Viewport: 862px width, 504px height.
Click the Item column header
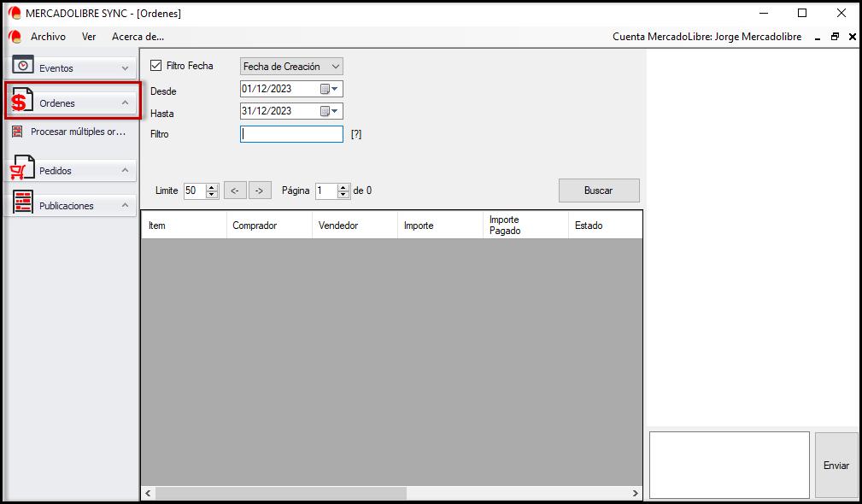tap(185, 226)
